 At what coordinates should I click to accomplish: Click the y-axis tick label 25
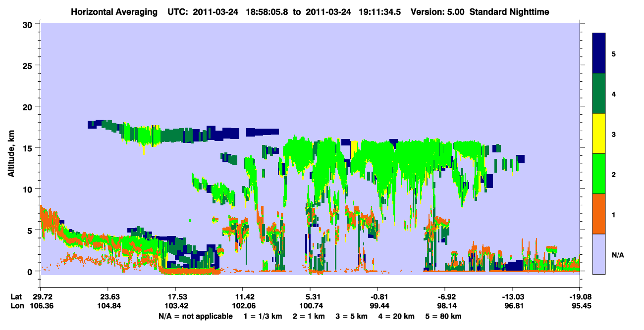point(29,65)
